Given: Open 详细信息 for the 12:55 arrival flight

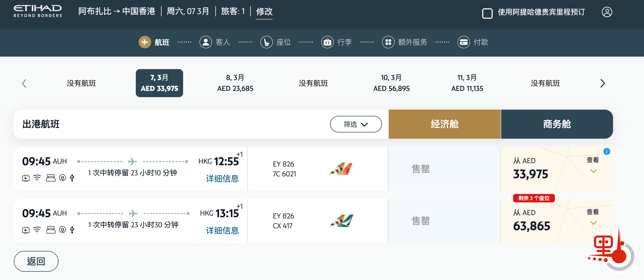Looking at the screenshot, I should tap(222, 179).
